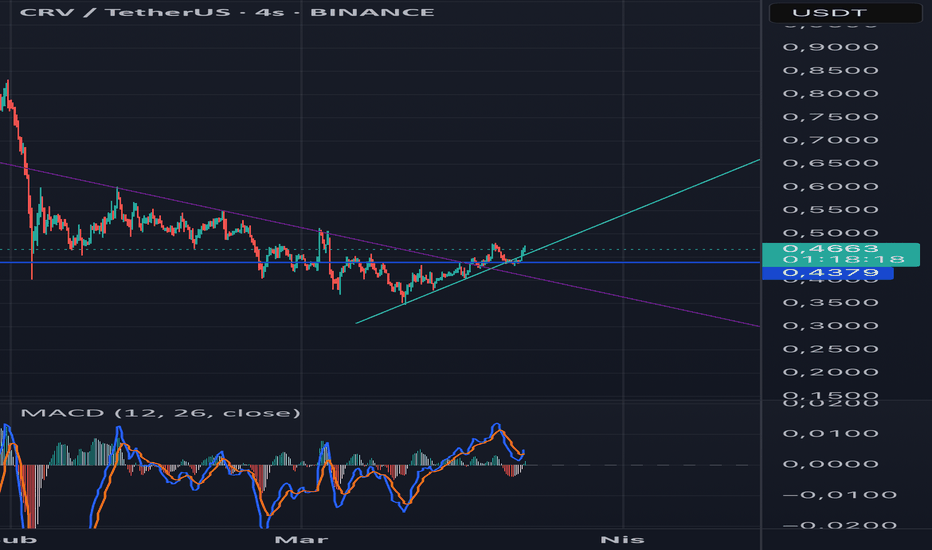The image size is (932, 550).
Task: Click the 0,3500 price axis label
Action: coord(830,302)
